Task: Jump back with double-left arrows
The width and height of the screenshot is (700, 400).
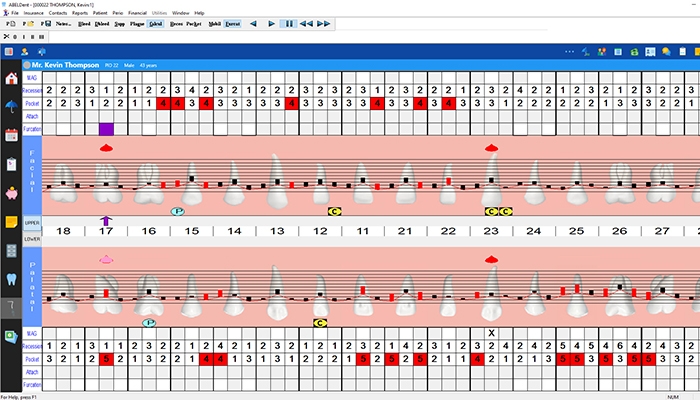Action: [x=306, y=24]
